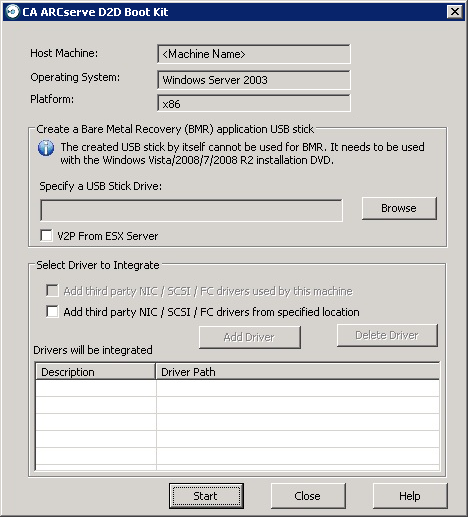This screenshot has height=517, width=468.
Task: Click the Delete Driver button
Action: click(x=387, y=335)
